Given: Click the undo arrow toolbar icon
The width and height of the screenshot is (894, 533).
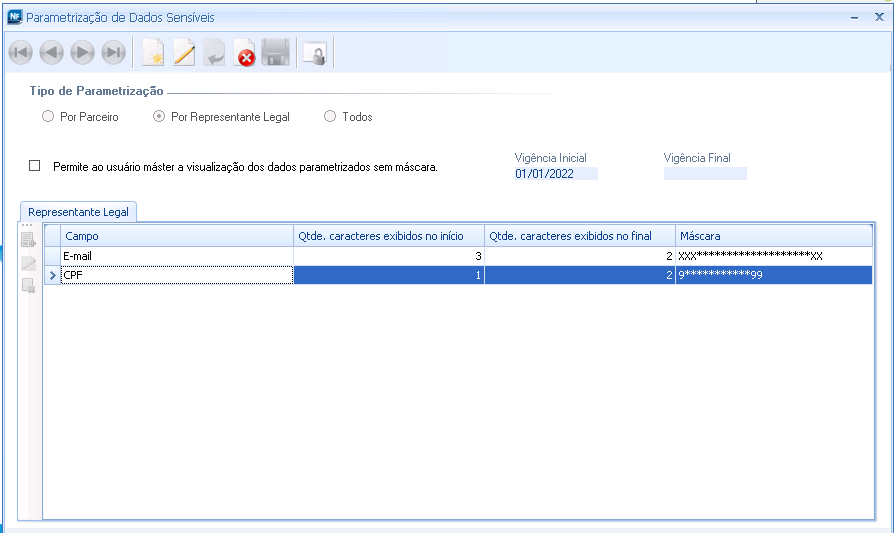Looking at the screenshot, I should coord(215,53).
